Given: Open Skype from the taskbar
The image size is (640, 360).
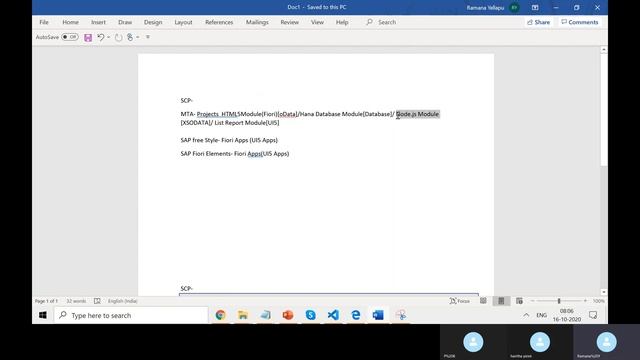Looking at the screenshot, I should coord(311,315).
